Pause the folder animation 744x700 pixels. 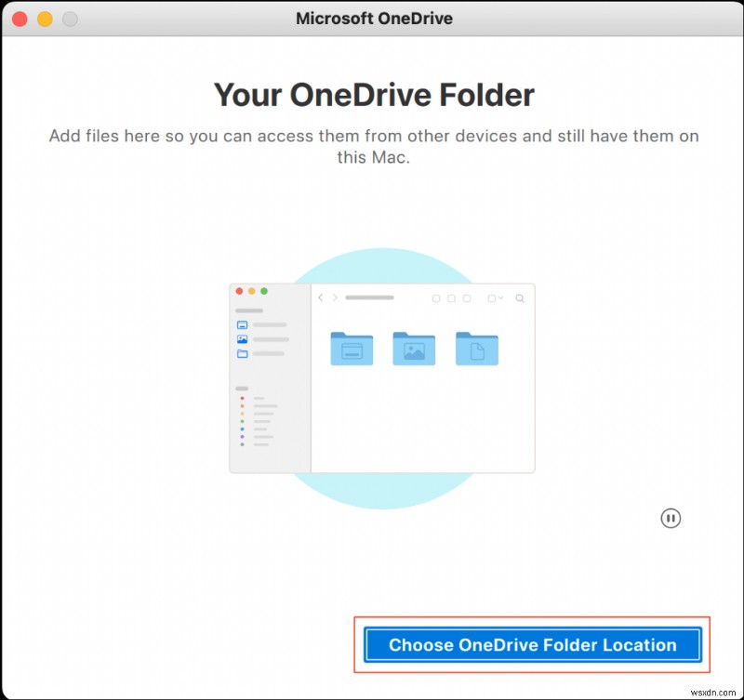(671, 518)
